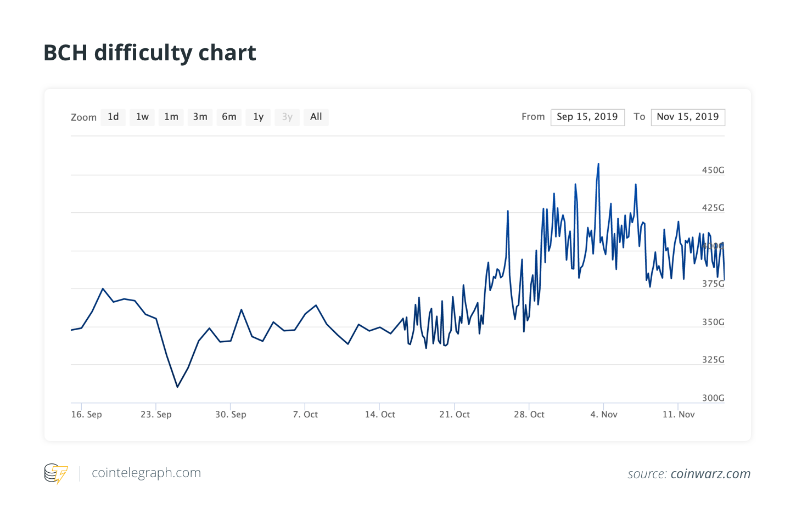Click the disabled 3y zoom button

287,117
